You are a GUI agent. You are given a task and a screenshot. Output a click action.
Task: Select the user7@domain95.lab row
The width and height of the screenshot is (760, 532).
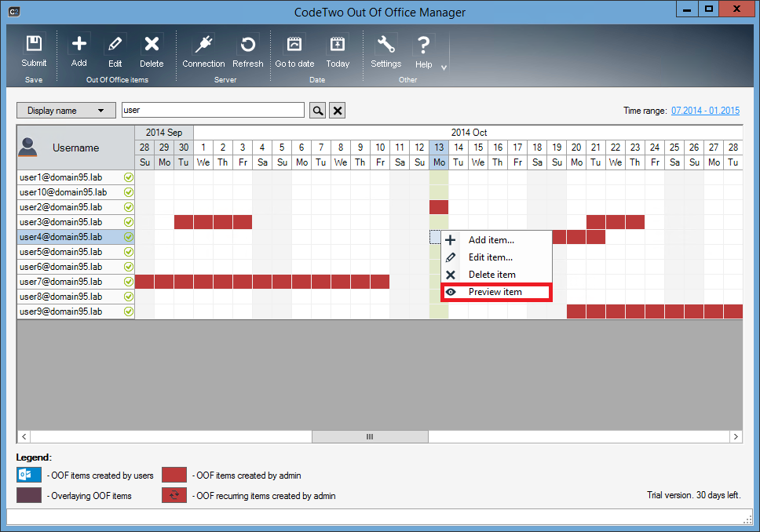[x=75, y=282]
